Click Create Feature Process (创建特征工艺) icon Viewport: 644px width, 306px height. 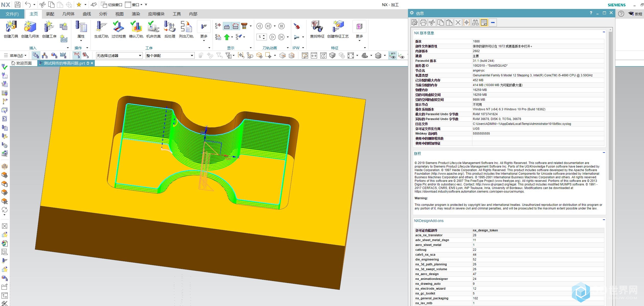click(x=338, y=27)
